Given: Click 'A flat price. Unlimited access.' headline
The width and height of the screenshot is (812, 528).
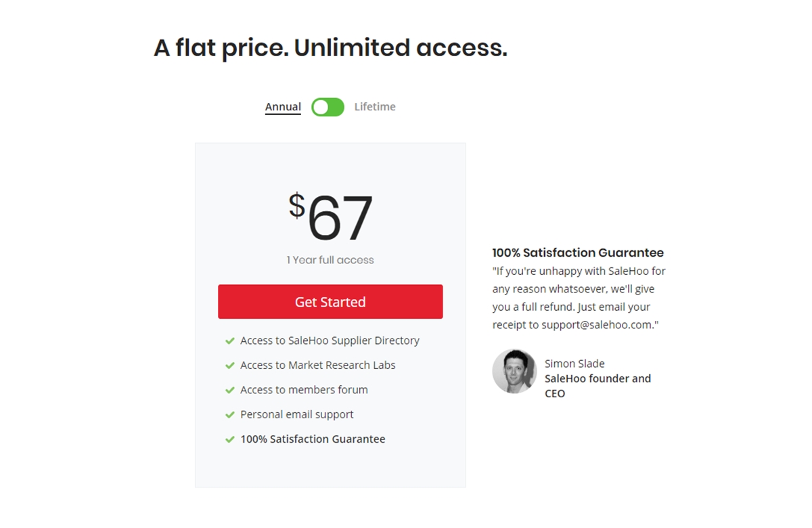Looking at the screenshot, I should [330, 48].
